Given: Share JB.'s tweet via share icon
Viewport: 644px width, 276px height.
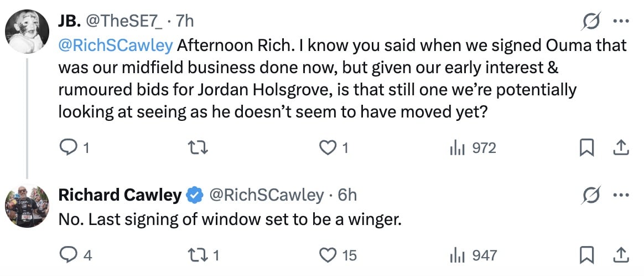Looking at the screenshot, I should point(621,147).
